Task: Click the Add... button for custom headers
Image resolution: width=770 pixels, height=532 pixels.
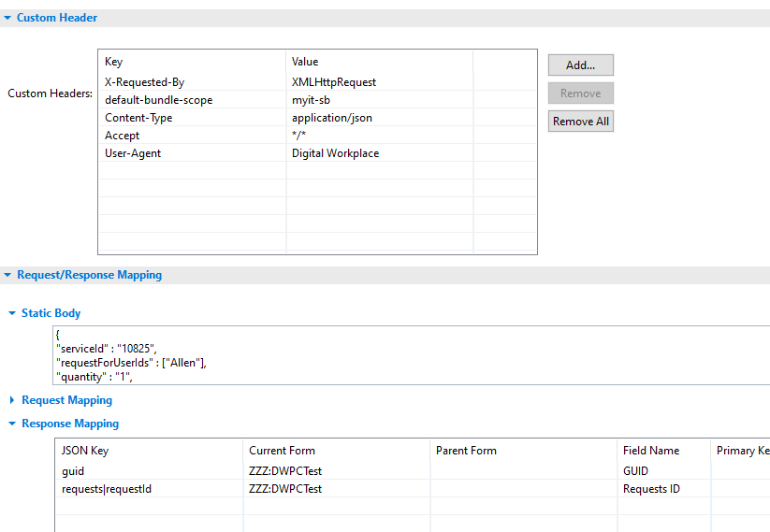Action: click(x=580, y=65)
